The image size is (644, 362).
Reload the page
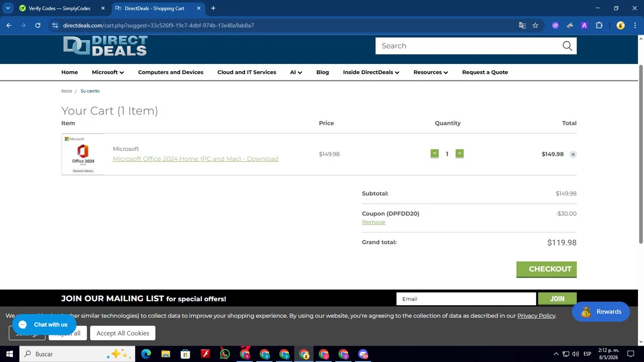coord(38,25)
